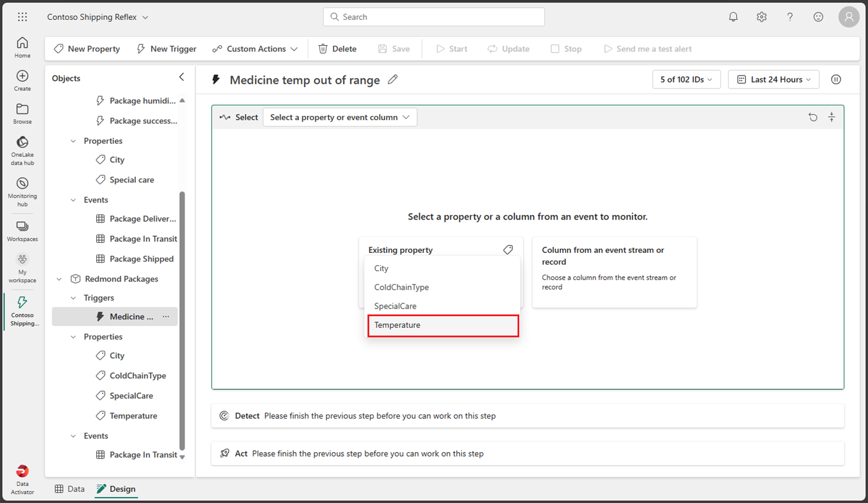Open notifications bell icon
The width and height of the screenshot is (868, 503).
pos(733,17)
